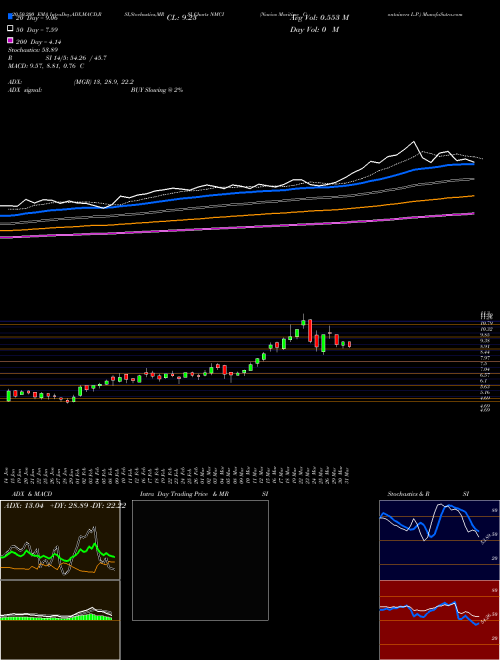Click the 'Day Vol: 0 M' readout
Viewport: 500px width, 660px height.
314,30
